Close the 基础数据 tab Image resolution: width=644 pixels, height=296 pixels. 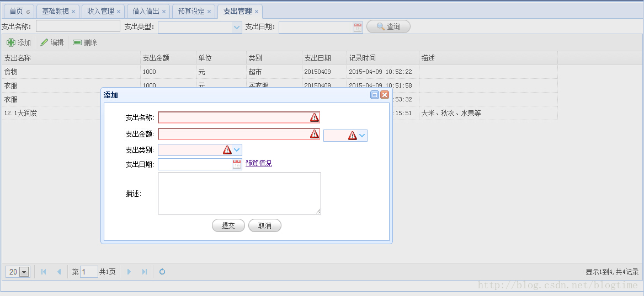(x=73, y=12)
